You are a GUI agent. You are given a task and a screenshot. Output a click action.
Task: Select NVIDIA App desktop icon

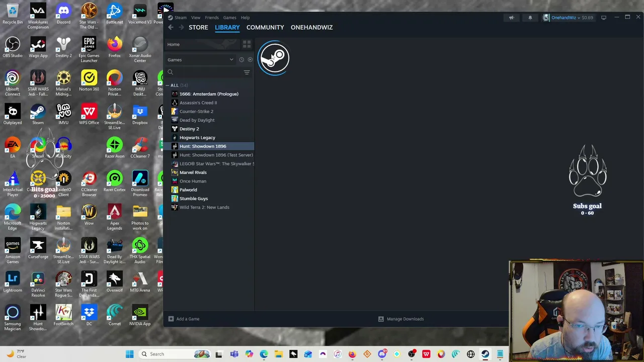click(140, 315)
